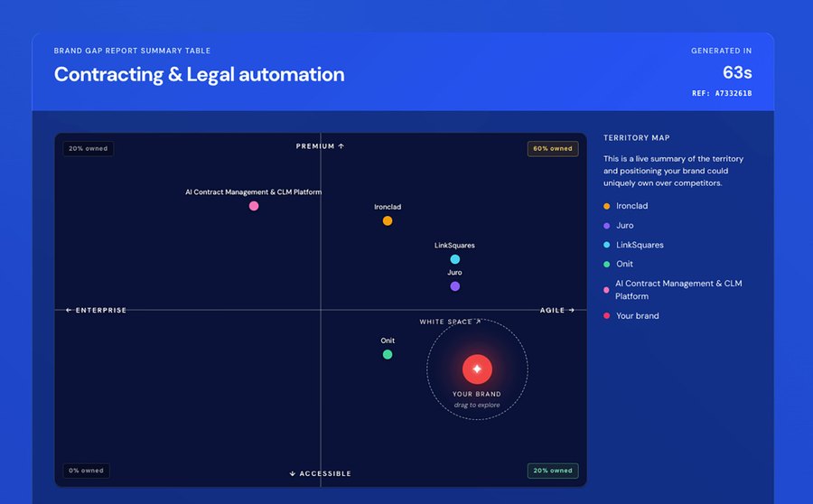Click the 0% owned badge
The height and width of the screenshot is (504, 813).
coord(86,471)
